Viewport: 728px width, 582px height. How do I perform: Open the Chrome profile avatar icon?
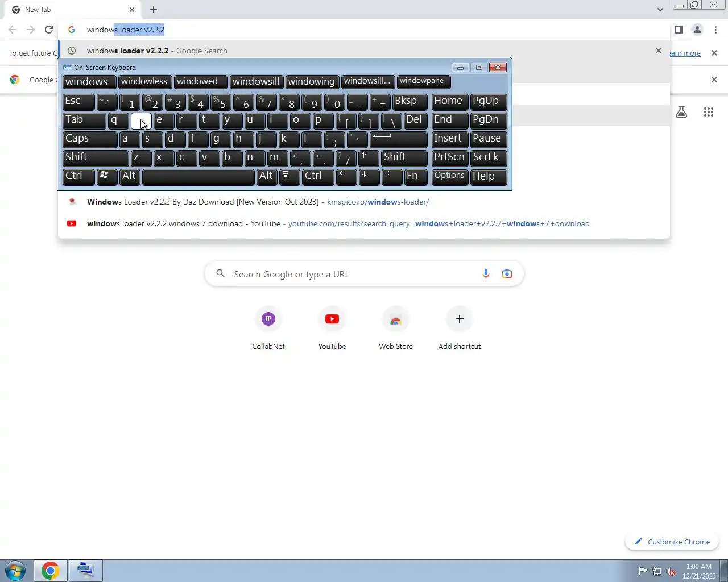697,30
